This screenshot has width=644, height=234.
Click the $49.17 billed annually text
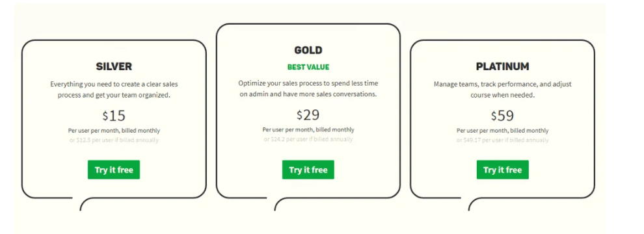[502, 140]
